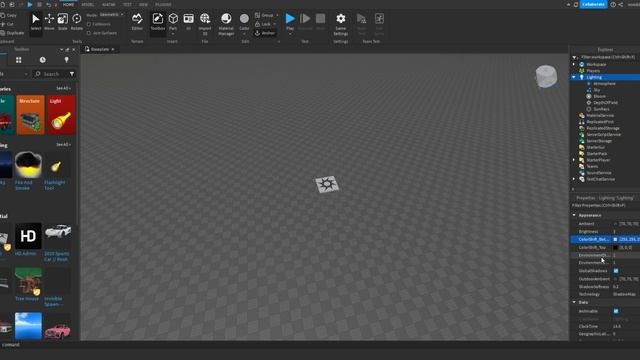Toggle the Archivable checkbox
The width and height of the screenshot is (640, 360).
[x=616, y=311]
